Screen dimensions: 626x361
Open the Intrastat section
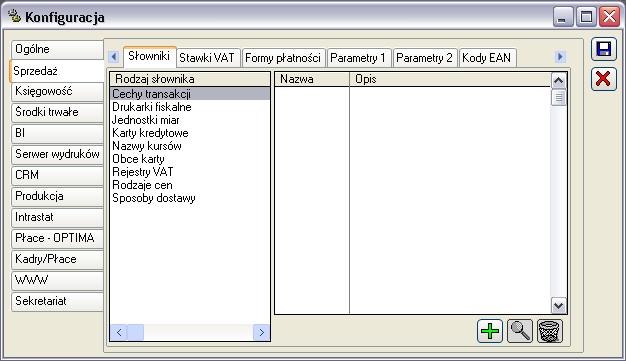point(57,217)
